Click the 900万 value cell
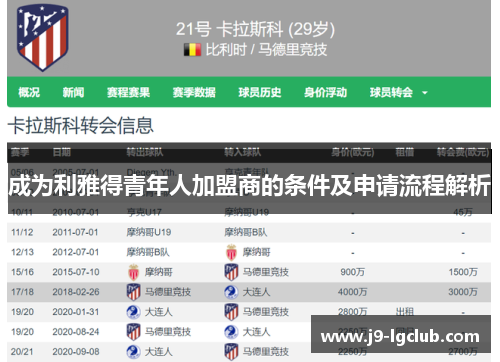 click(353, 272)
